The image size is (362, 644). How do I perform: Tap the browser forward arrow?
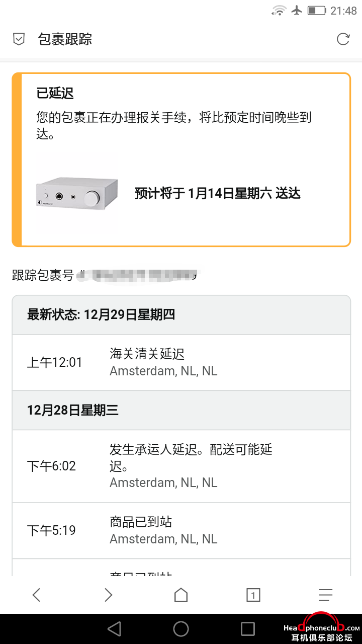108,595
